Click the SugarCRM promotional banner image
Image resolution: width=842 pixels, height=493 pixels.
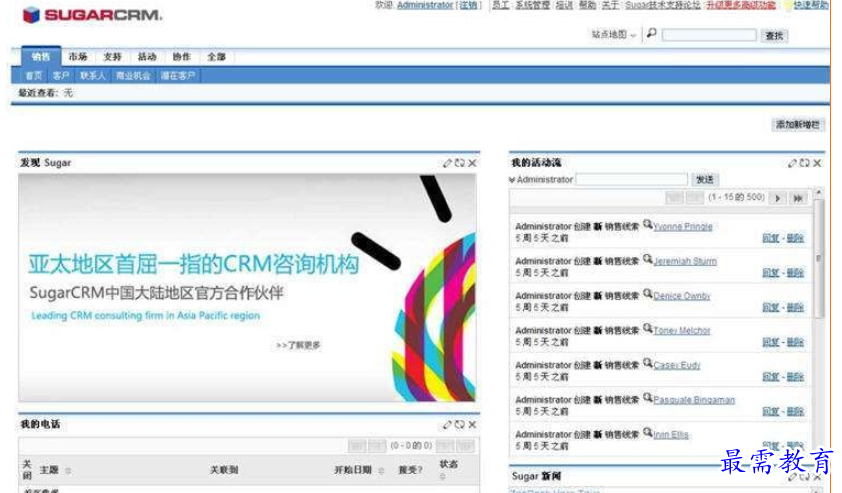pyautogui.click(x=247, y=288)
